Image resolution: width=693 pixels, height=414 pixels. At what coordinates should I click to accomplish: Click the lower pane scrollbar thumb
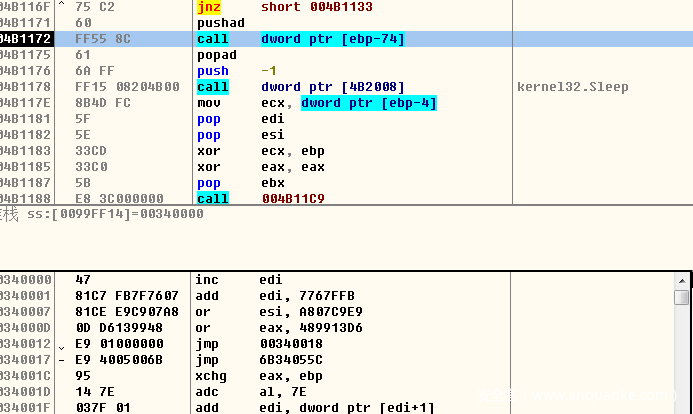pos(682,298)
